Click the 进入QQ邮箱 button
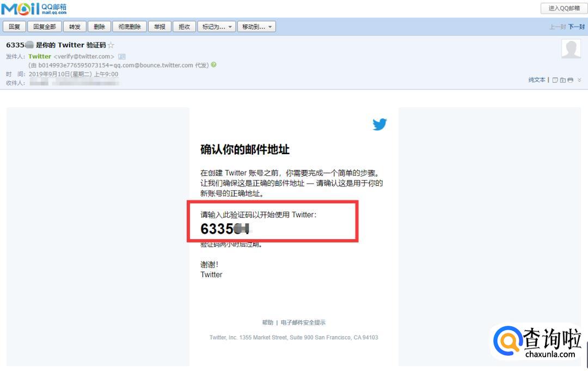Viewport: 588px width, 371px height. pyautogui.click(x=563, y=8)
